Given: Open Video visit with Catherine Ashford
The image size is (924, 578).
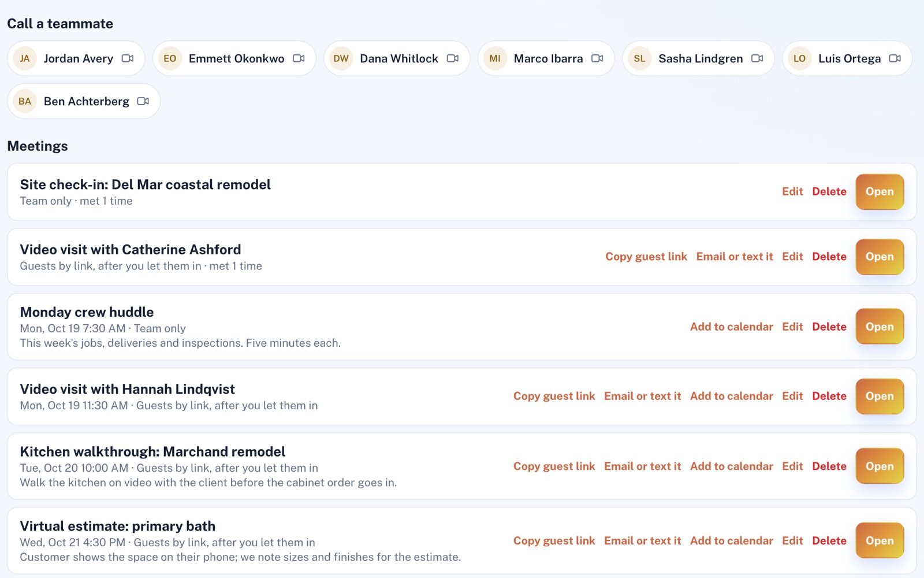Looking at the screenshot, I should 880,257.
